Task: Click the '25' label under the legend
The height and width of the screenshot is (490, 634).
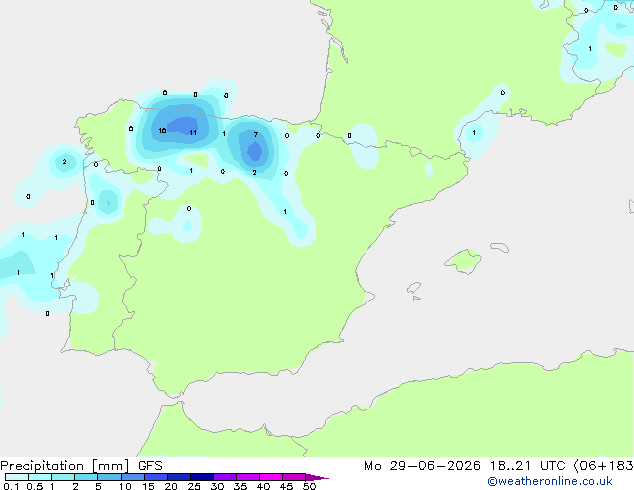Action: [x=194, y=486]
